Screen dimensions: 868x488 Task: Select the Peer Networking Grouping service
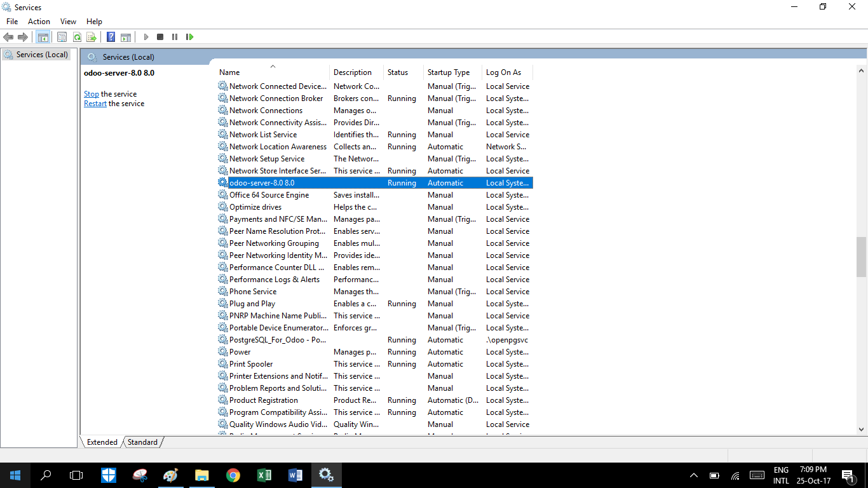click(x=375, y=243)
